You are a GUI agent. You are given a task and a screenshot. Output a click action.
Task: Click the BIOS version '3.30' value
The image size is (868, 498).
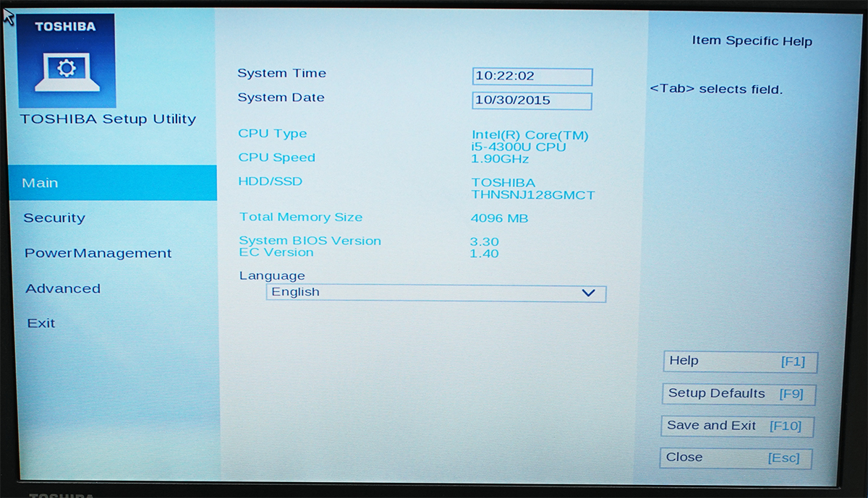[x=484, y=242]
